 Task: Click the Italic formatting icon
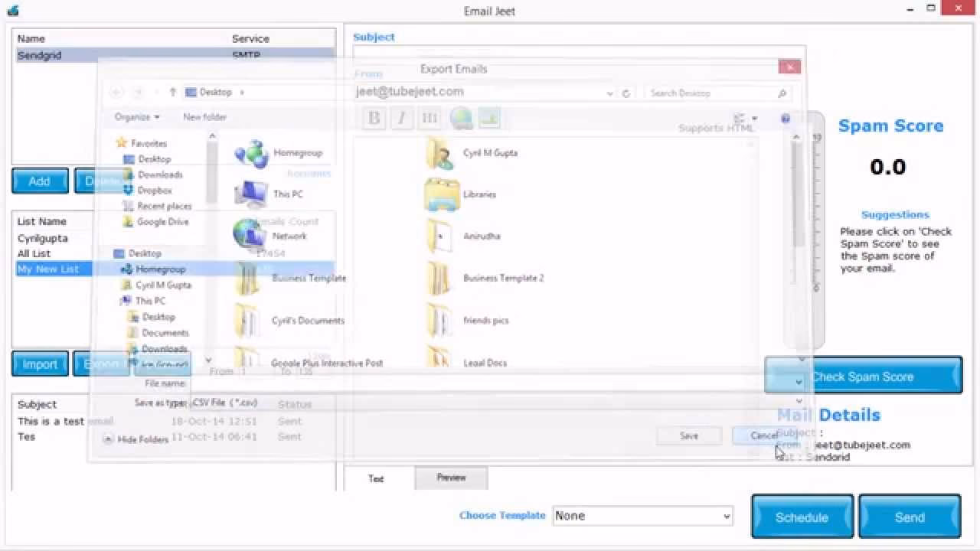(401, 118)
